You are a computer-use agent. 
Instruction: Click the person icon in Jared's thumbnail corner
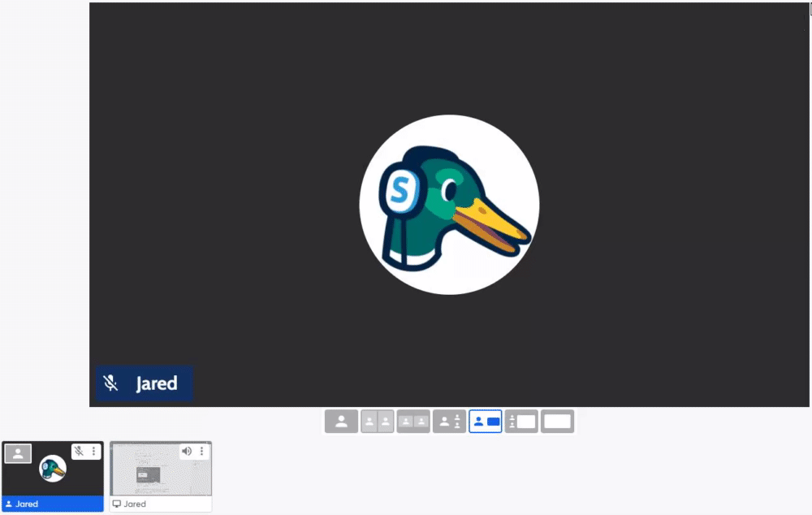[x=18, y=454]
